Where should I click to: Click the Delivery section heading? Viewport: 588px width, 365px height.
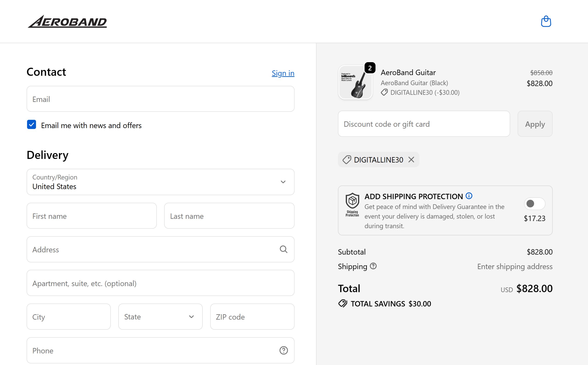pos(48,155)
